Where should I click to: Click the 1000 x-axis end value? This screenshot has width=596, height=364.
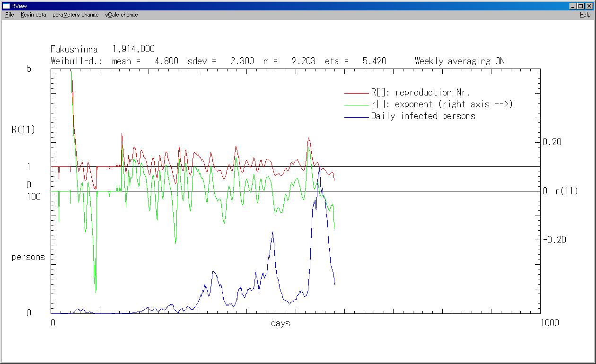tap(549, 323)
